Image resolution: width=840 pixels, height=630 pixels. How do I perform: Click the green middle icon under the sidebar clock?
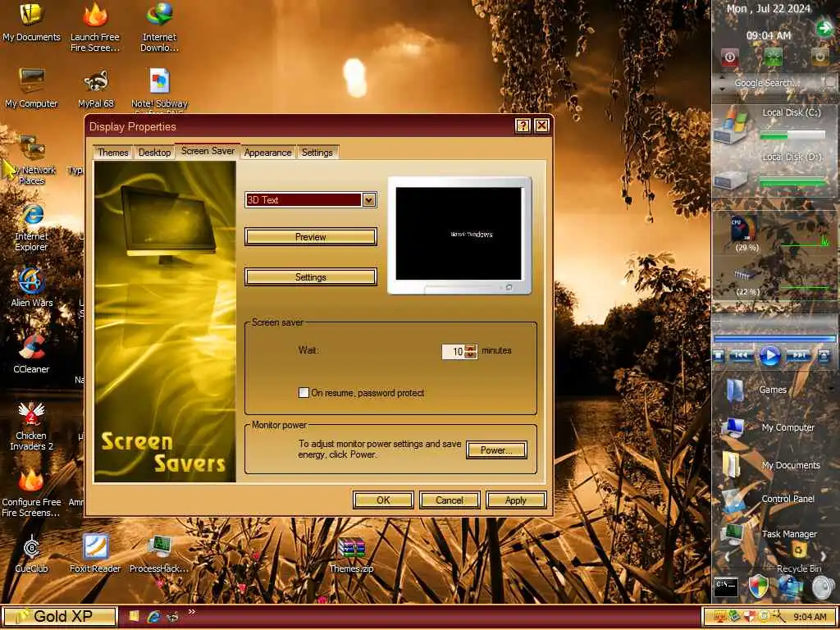tap(774, 57)
